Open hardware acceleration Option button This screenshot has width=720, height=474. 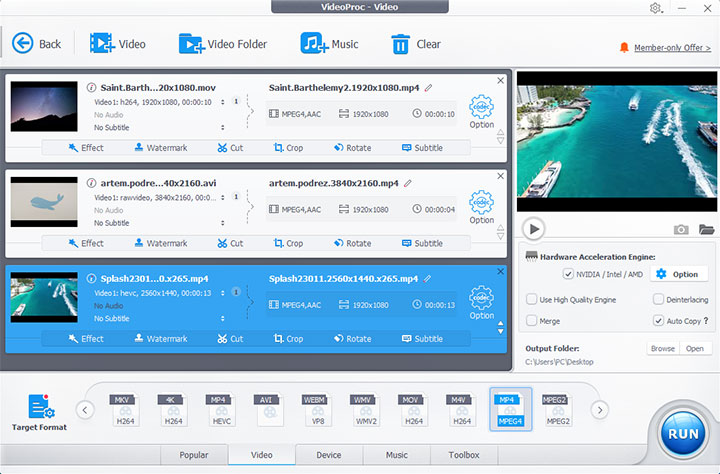[x=678, y=274]
